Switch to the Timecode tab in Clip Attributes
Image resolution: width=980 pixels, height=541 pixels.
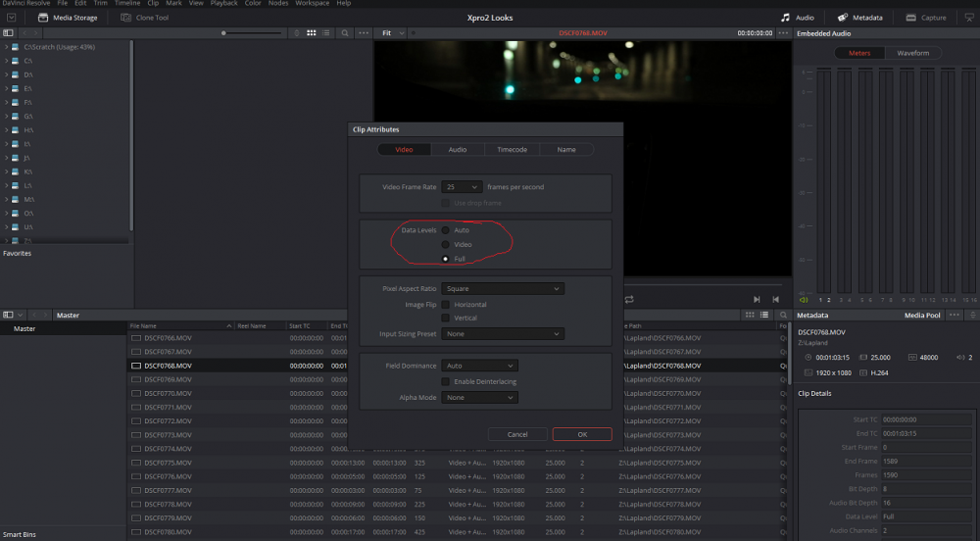click(x=512, y=150)
